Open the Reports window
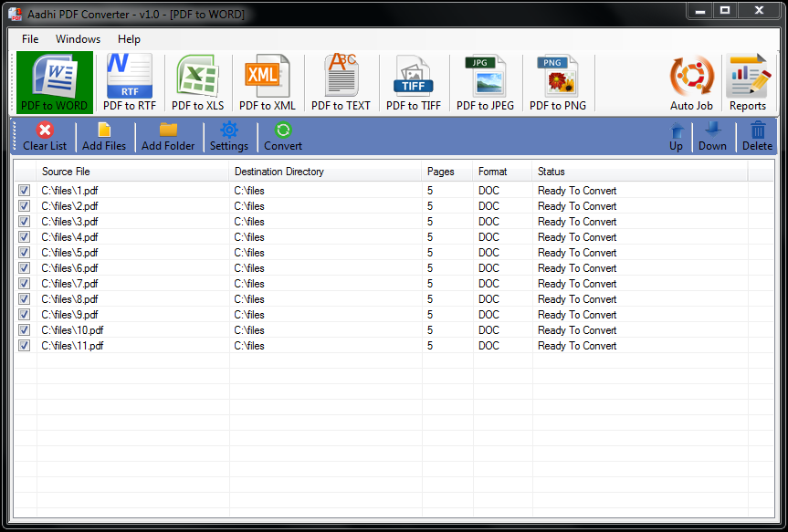788x532 pixels. tap(748, 82)
